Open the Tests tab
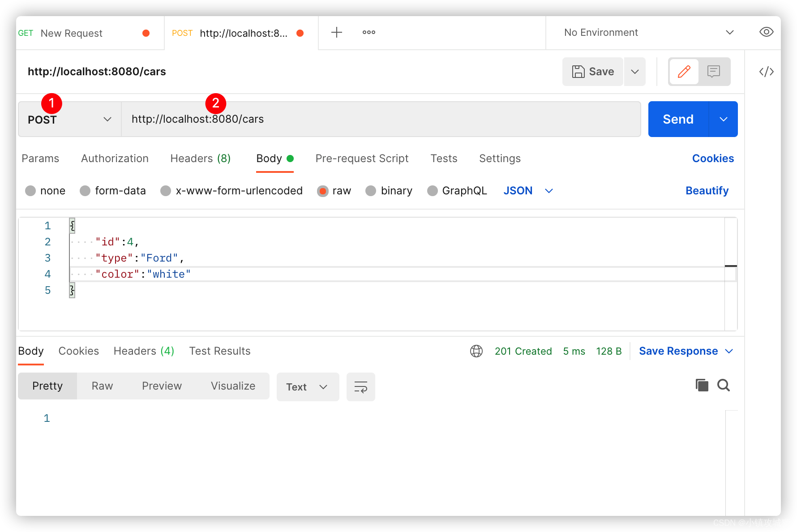The height and width of the screenshot is (532, 797). (444, 159)
